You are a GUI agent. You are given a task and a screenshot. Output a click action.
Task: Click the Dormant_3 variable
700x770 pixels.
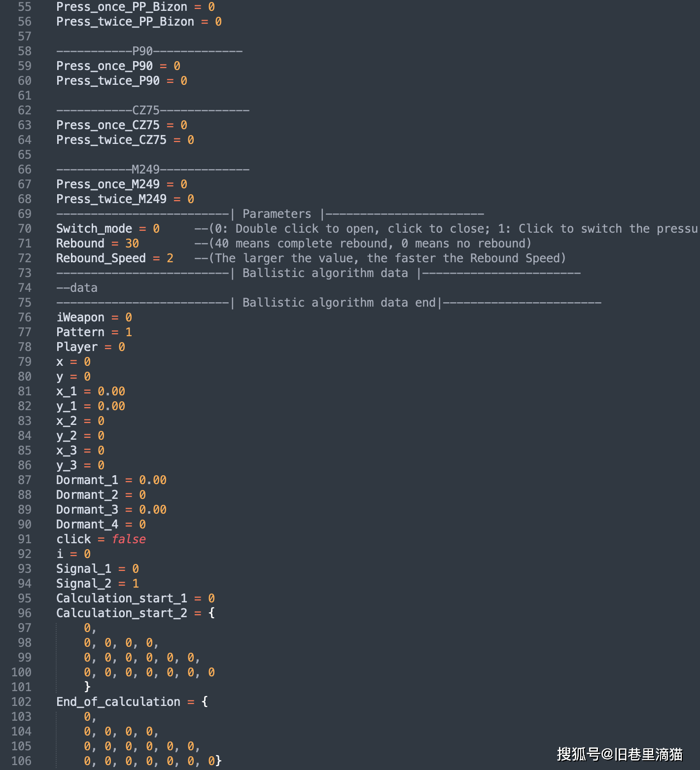[87, 510]
